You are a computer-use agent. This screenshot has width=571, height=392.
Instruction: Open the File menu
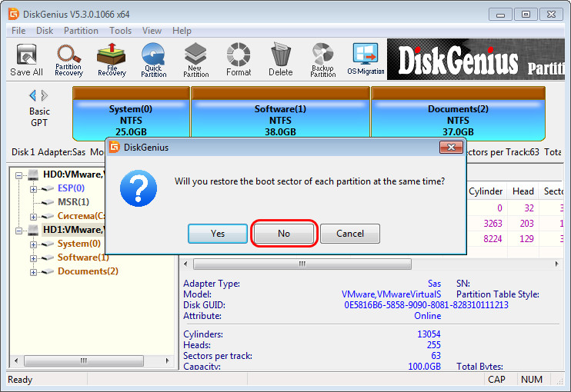point(18,31)
